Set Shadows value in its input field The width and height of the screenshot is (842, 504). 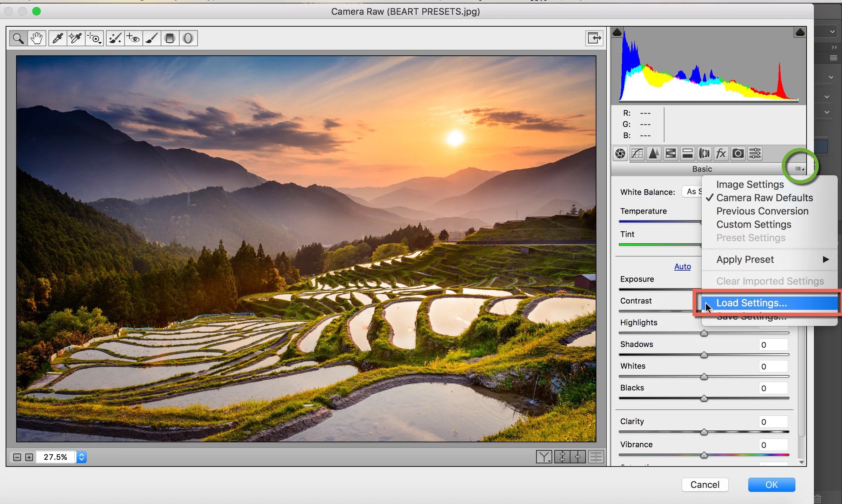[x=773, y=345]
